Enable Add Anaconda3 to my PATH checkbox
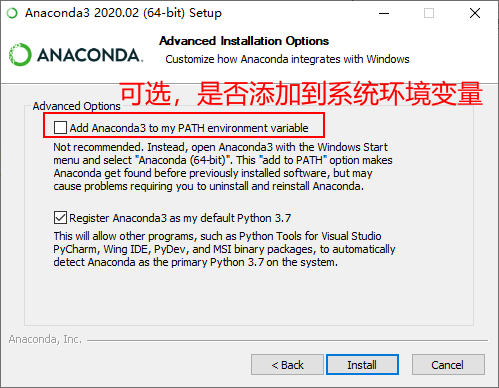The image size is (499, 388). point(60,128)
